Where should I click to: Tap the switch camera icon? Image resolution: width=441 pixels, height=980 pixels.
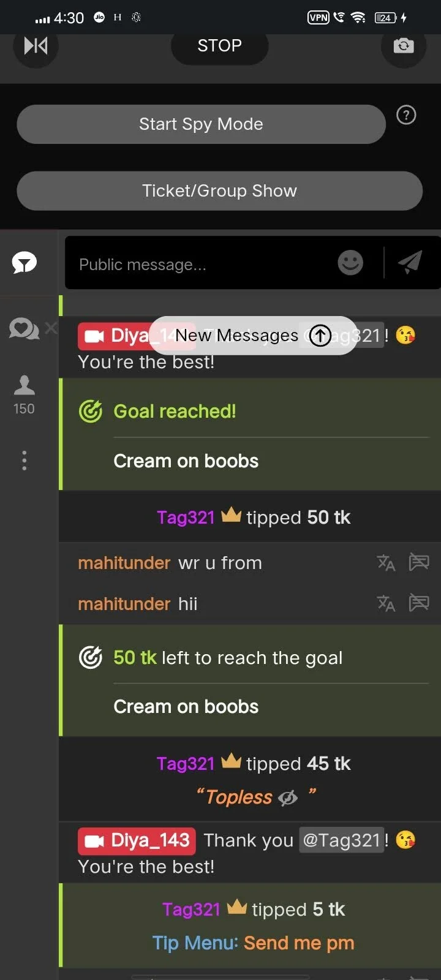click(x=403, y=45)
